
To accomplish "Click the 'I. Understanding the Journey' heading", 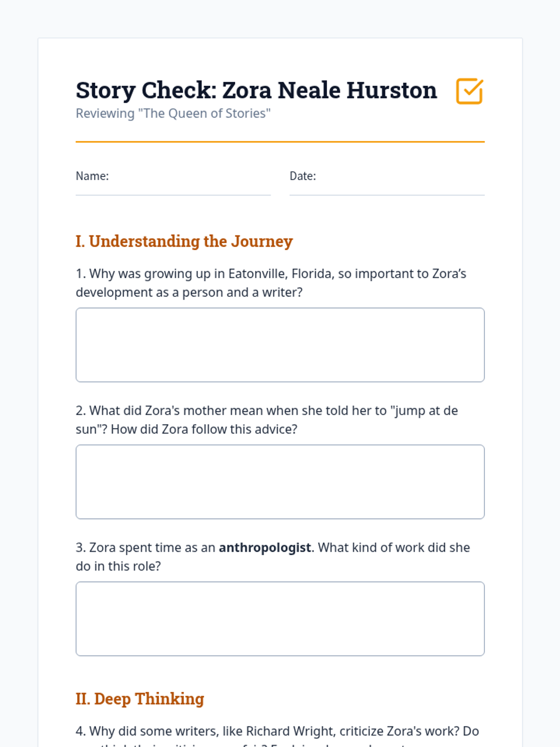I will coord(184,241).
